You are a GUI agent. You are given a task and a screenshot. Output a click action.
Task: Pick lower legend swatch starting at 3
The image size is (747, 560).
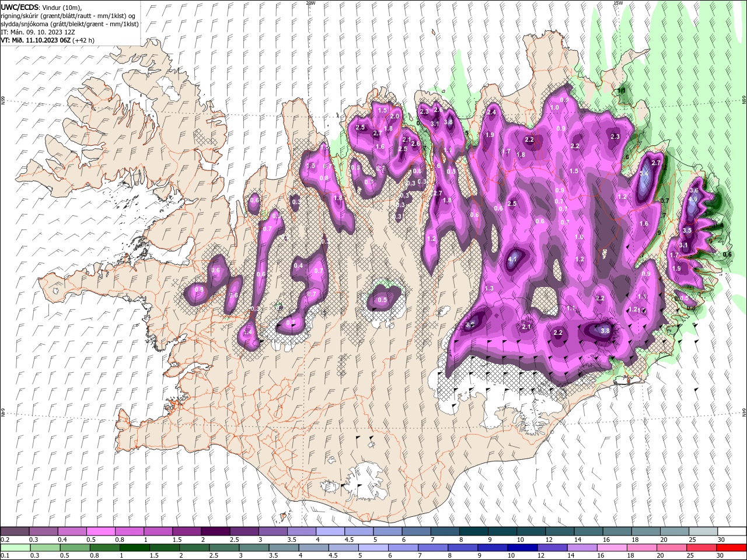[x=253, y=548]
